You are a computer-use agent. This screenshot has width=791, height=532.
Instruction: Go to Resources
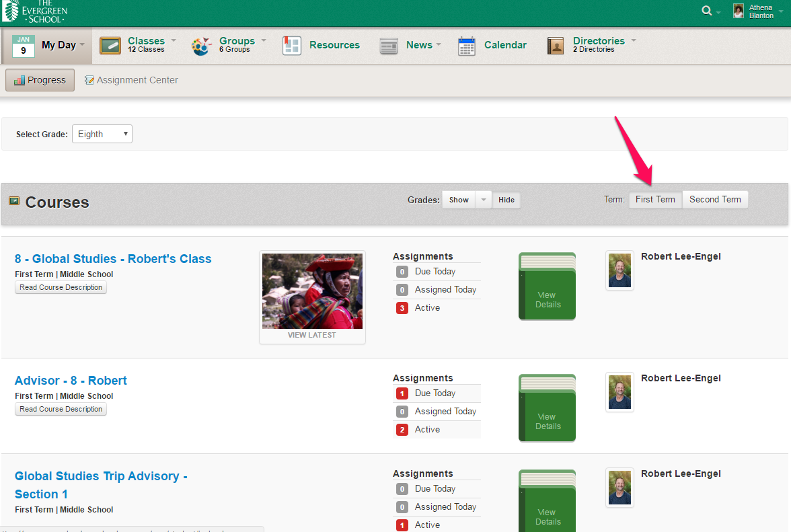(x=334, y=45)
